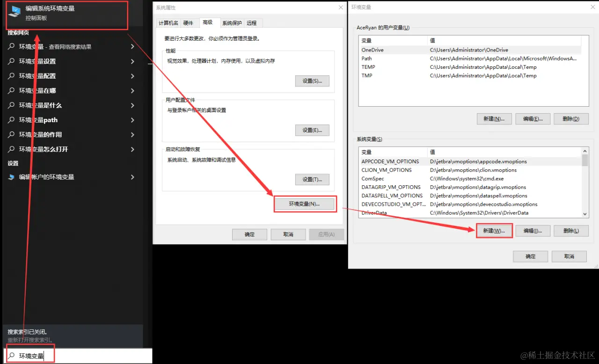The width and height of the screenshot is (599, 364).
Task: Select DATAGRIP_VM_OPTIONS system variable
Action: pyautogui.click(x=470, y=187)
